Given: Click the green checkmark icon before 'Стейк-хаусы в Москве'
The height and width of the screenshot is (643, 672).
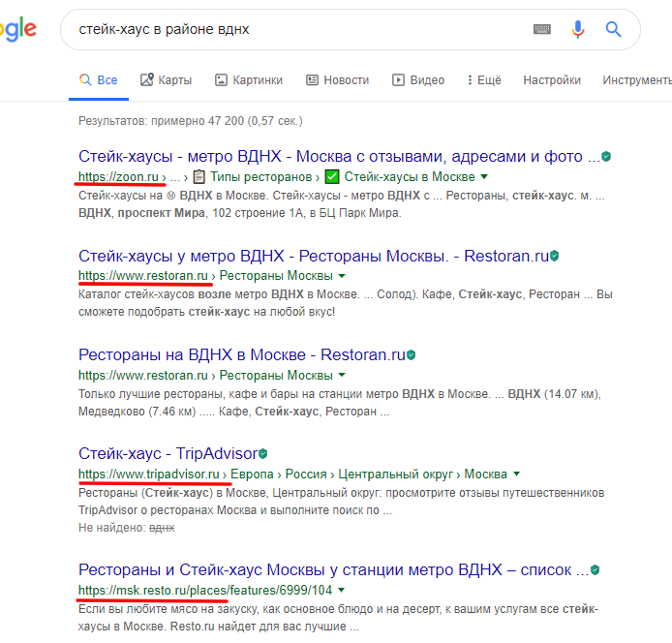Looking at the screenshot, I should [x=332, y=176].
